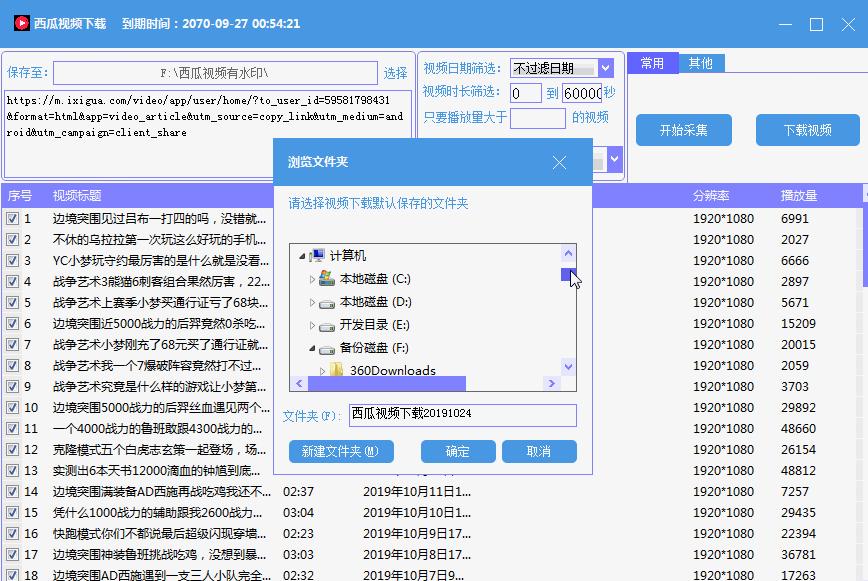Click the maximum duration field showing 60000
This screenshot has width=868, height=581.
click(x=582, y=93)
